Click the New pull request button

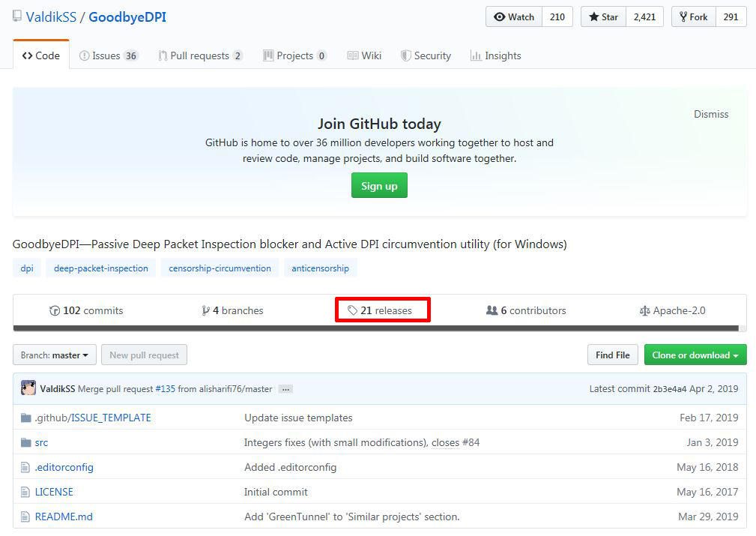[144, 355]
